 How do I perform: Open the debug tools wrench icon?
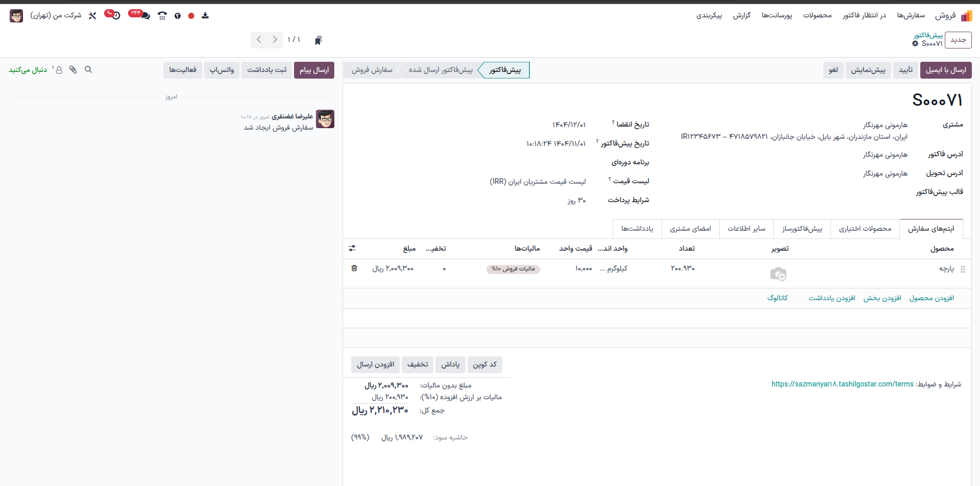pyautogui.click(x=92, y=16)
